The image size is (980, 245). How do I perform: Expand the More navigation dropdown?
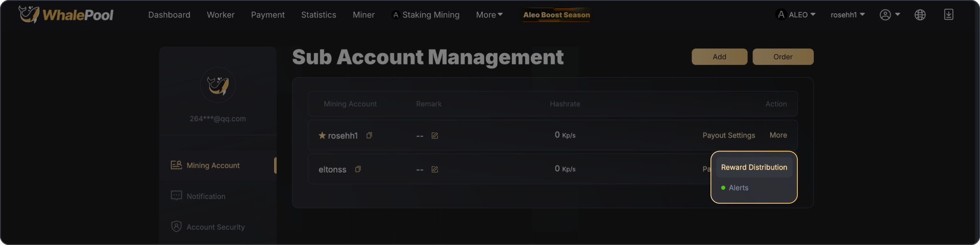tap(489, 15)
